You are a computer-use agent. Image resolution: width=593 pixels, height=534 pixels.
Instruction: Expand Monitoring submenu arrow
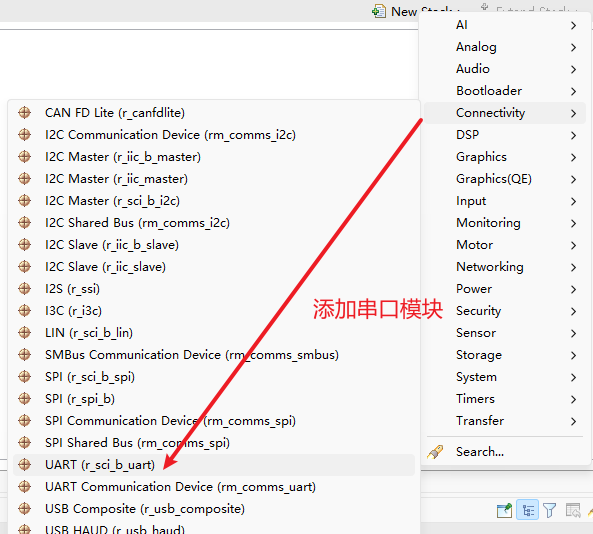pyautogui.click(x=573, y=223)
